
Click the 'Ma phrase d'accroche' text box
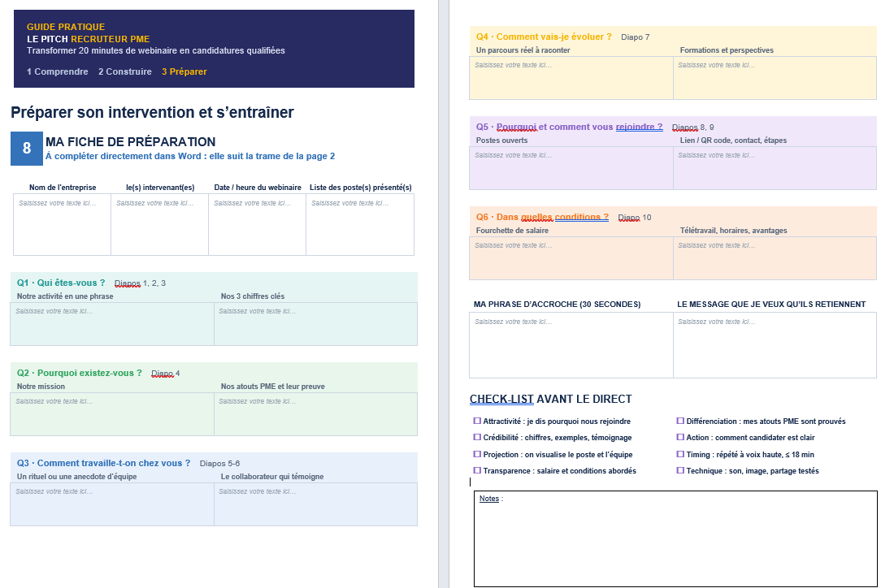pyautogui.click(x=571, y=345)
